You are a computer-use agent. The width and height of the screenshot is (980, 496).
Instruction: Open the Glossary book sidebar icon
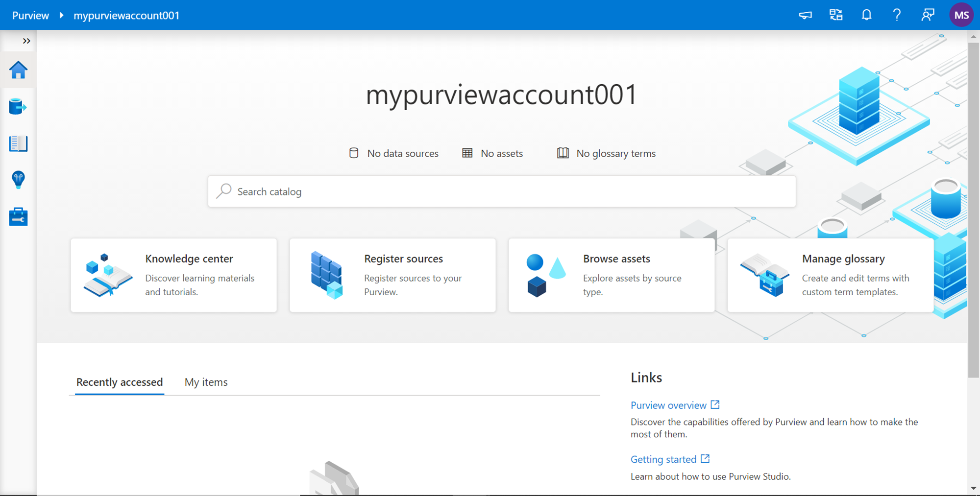click(18, 143)
